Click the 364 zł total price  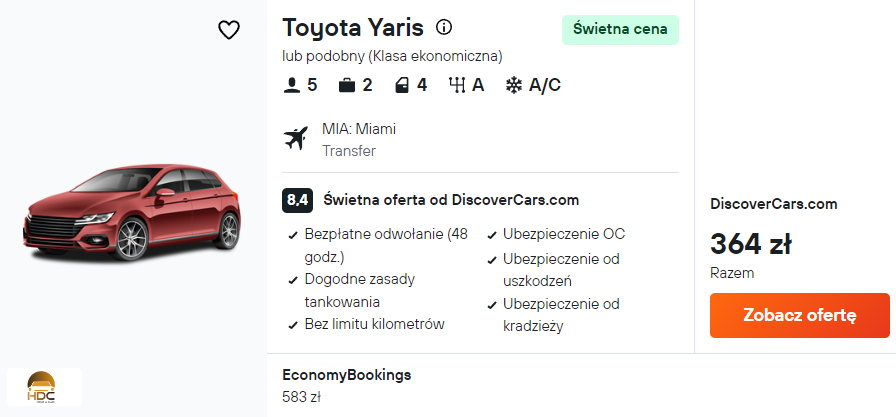pyautogui.click(x=751, y=243)
